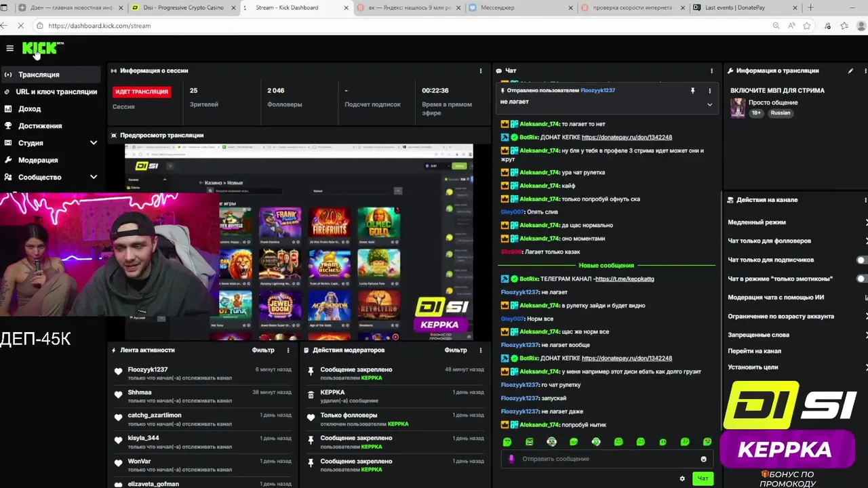The image size is (868, 488).
Task: Open moderator actions three-dot menu
Action: coord(481,350)
